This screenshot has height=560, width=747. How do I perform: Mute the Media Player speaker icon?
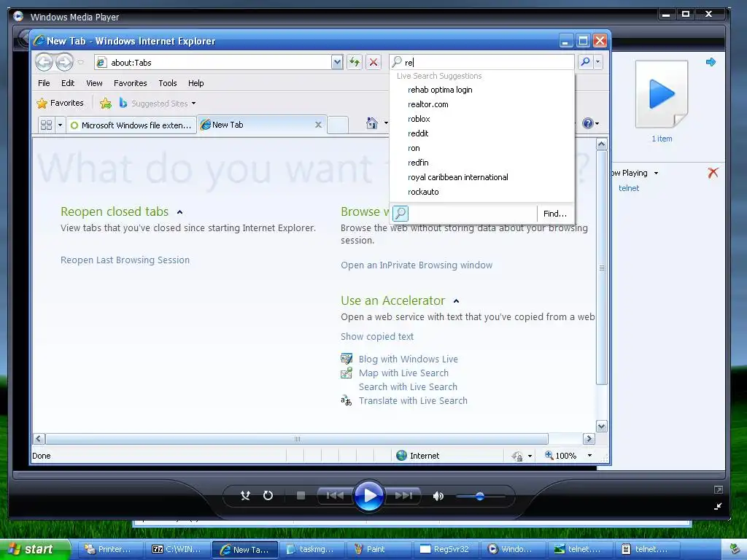coord(438,496)
